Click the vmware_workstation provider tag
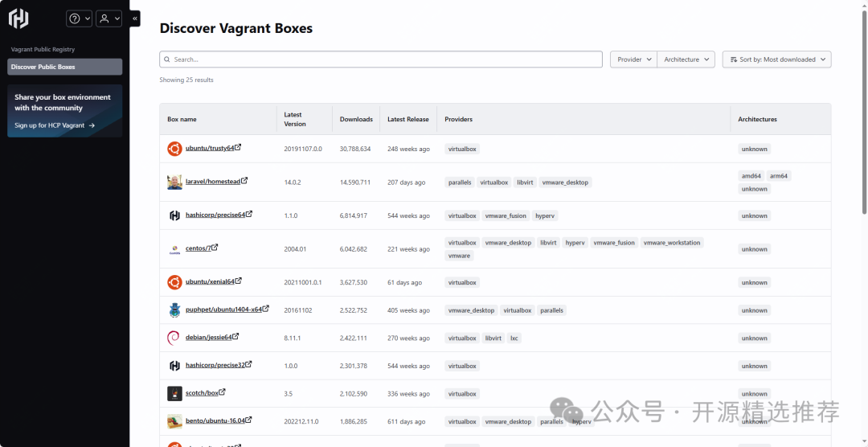 click(672, 243)
